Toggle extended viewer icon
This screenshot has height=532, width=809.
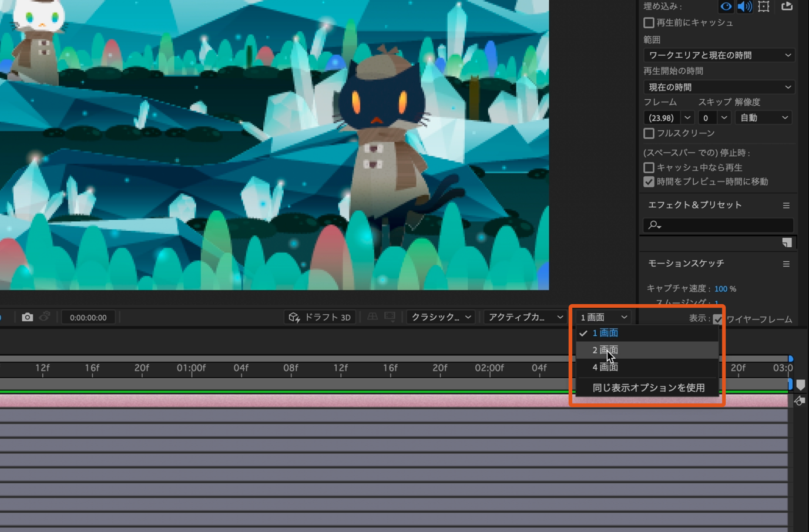click(x=390, y=317)
